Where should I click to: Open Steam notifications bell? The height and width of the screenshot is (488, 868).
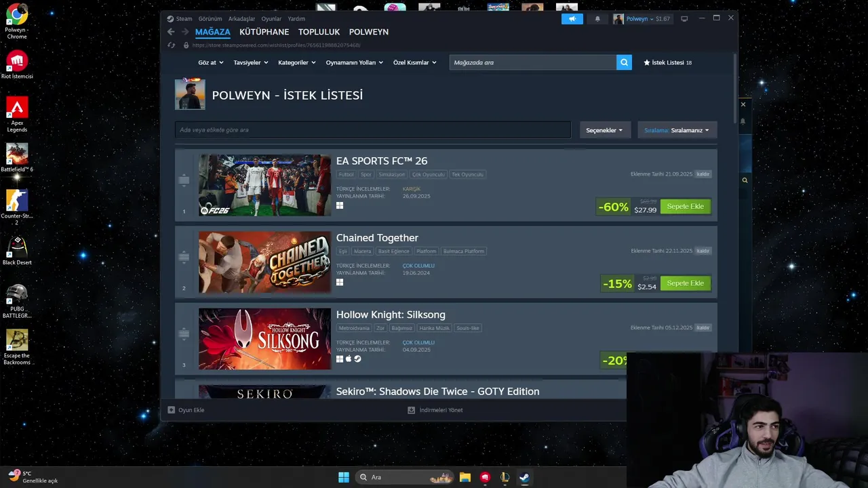point(597,19)
